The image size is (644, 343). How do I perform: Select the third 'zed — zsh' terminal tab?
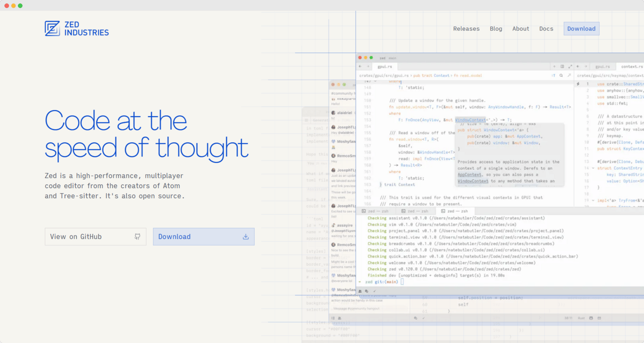point(455,211)
